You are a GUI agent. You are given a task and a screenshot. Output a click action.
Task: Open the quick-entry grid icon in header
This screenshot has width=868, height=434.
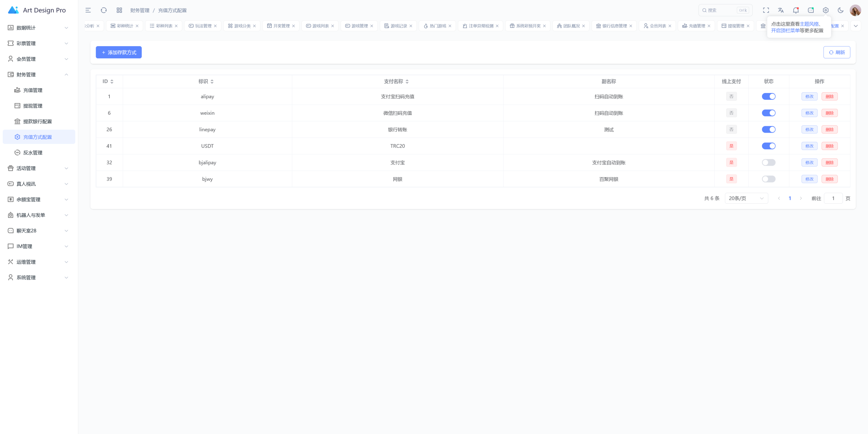tap(119, 10)
